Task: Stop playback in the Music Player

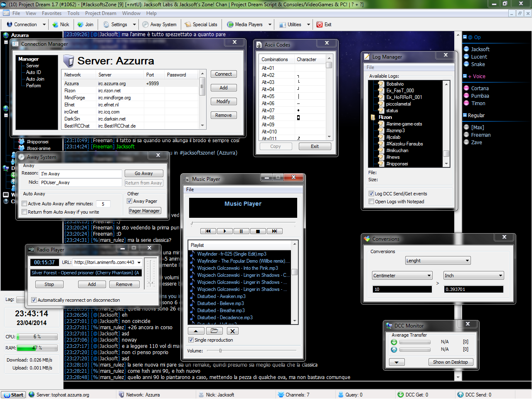Action: 258,231
